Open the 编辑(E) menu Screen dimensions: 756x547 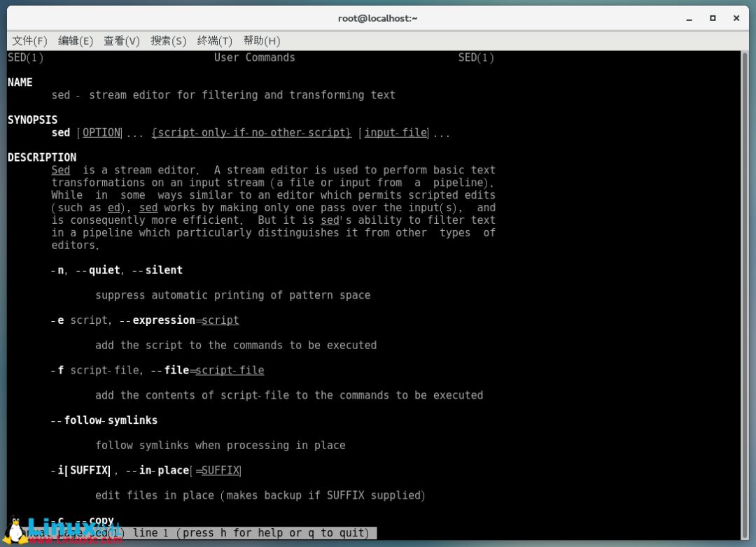(x=75, y=41)
